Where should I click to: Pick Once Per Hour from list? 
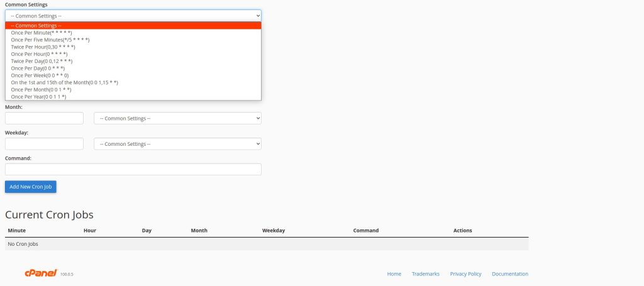pos(39,54)
